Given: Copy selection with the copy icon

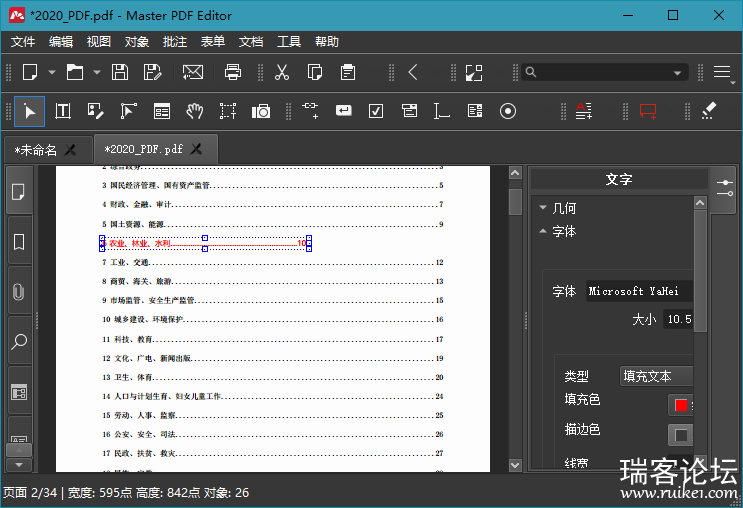Looking at the screenshot, I should [315, 73].
